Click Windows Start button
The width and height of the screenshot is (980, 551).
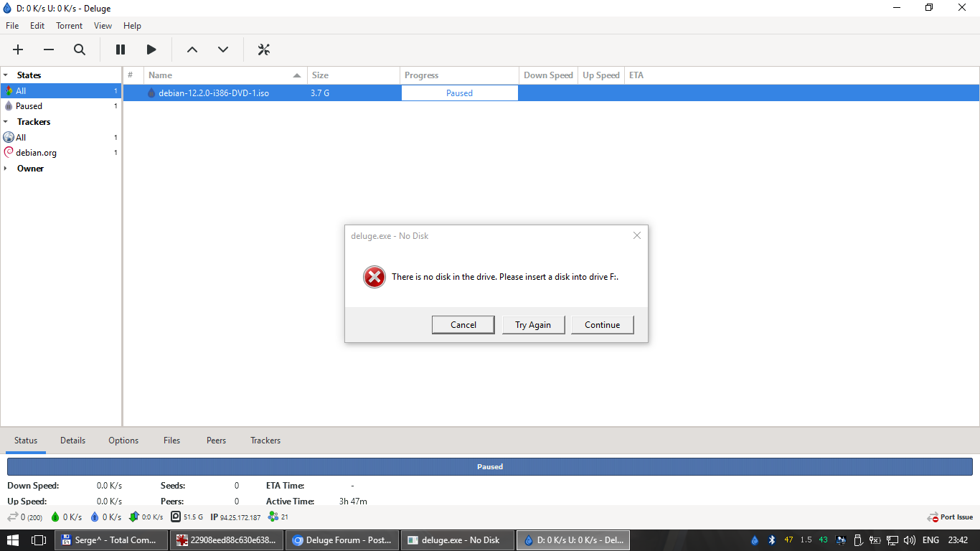click(13, 540)
